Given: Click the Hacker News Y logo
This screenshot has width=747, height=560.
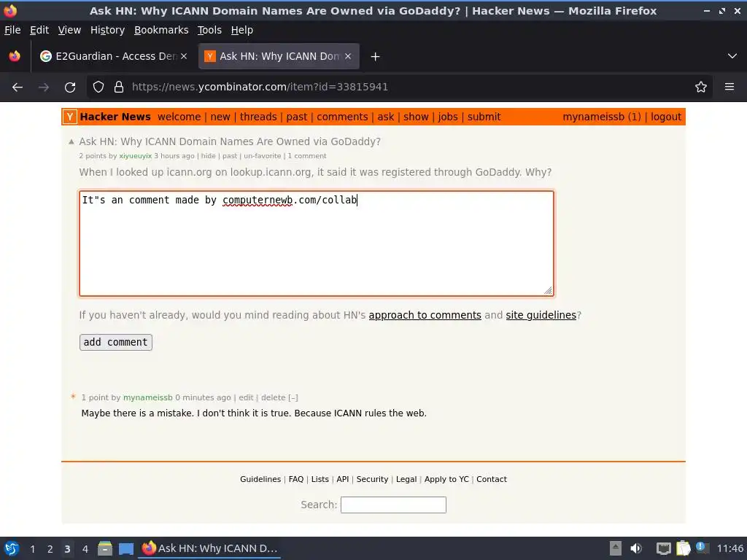Looking at the screenshot, I should click(x=69, y=117).
